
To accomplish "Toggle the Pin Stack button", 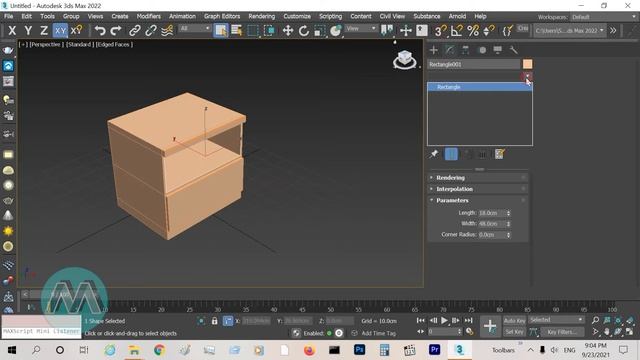I will coord(434,154).
